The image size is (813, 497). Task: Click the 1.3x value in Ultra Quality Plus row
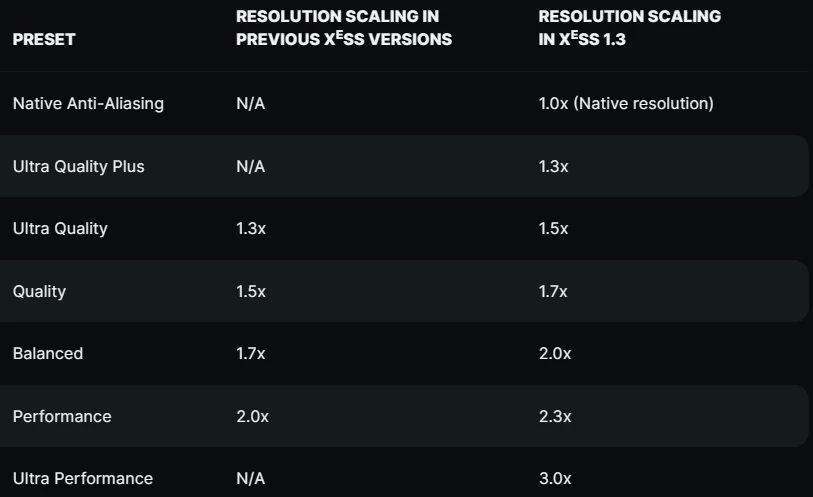pos(553,166)
